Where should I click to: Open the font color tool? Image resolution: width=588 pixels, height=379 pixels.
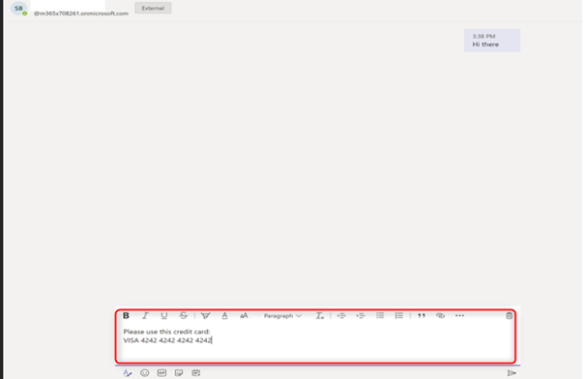[x=224, y=315]
